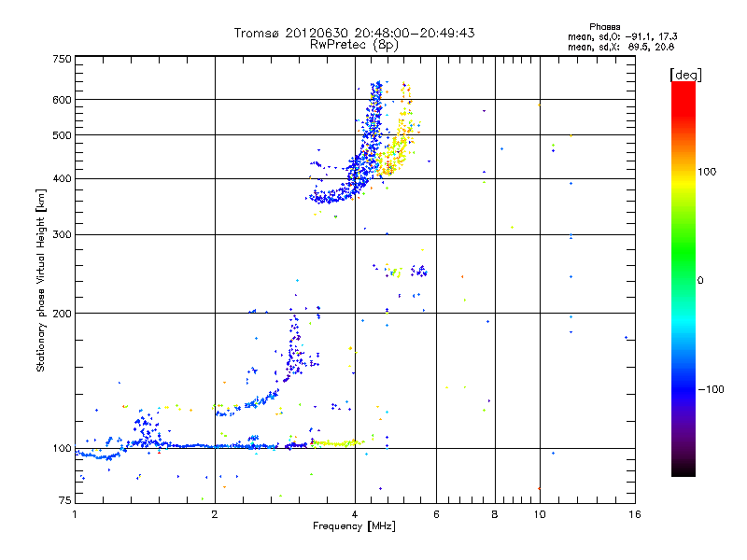Click the colorbar tick label '-100'

(711, 389)
